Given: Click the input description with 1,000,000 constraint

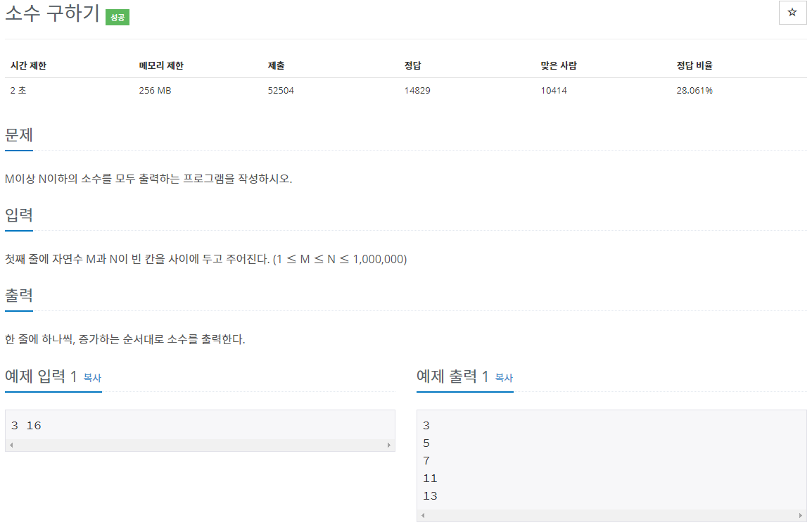Looking at the screenshot, I should click(205, 259).
